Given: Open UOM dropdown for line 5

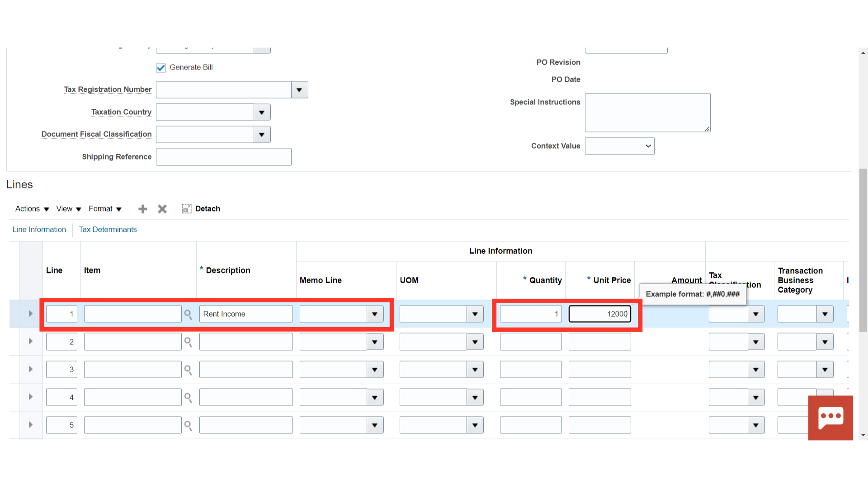Looking at the screenshot, I should point(475,425).
